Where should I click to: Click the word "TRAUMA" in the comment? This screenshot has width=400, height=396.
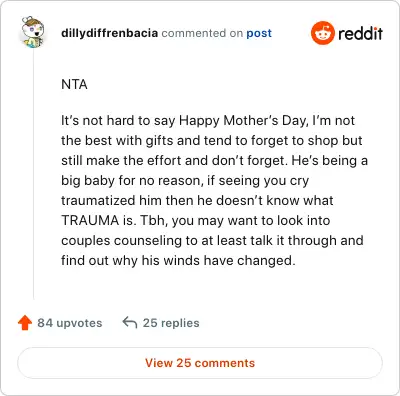[x=90, y=220]
